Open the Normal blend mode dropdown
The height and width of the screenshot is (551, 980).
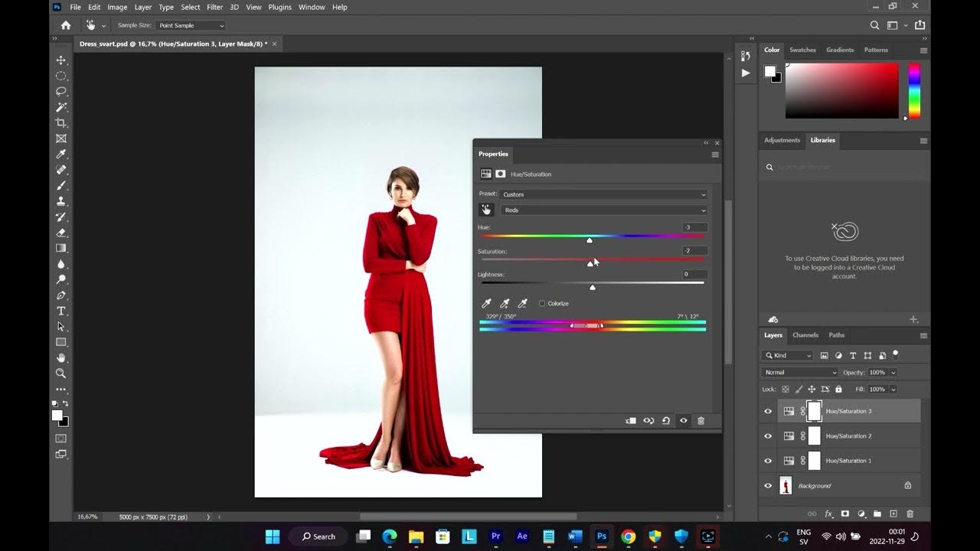[x=800, y=373]
